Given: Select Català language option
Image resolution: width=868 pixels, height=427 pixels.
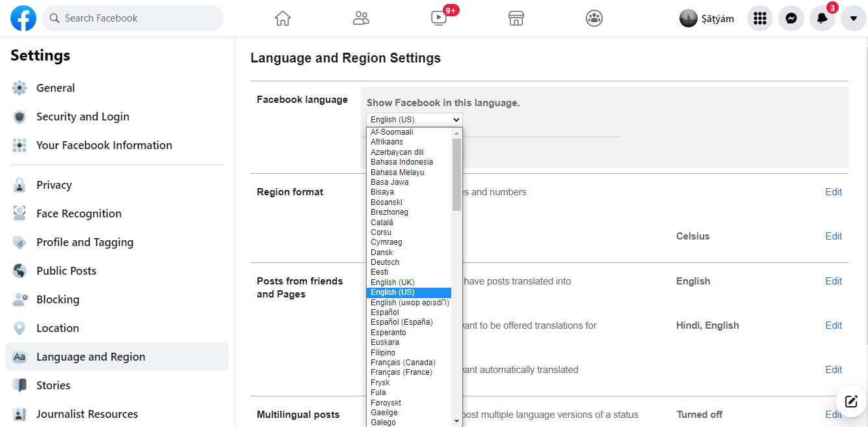Looking at the screenshot, I should [409, 223].
